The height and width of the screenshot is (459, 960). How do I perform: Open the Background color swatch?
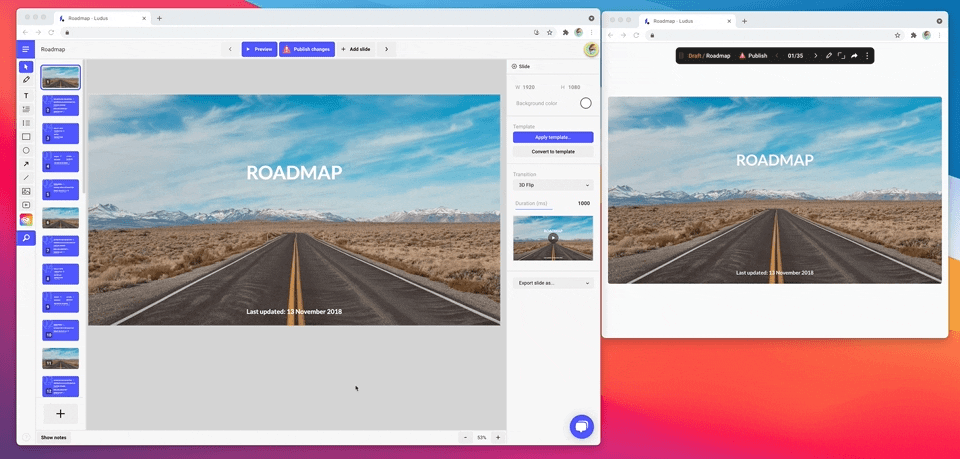[586, 103]
